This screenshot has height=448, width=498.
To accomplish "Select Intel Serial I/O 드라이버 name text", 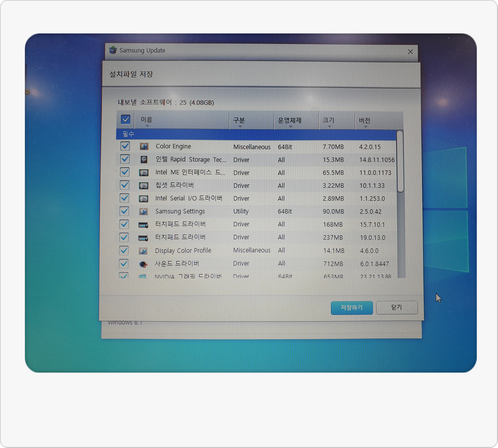I will 189,198.
